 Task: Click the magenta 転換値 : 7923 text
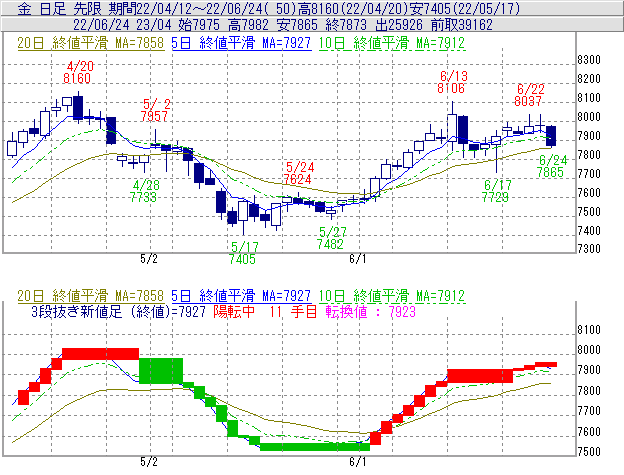[370, 311]
